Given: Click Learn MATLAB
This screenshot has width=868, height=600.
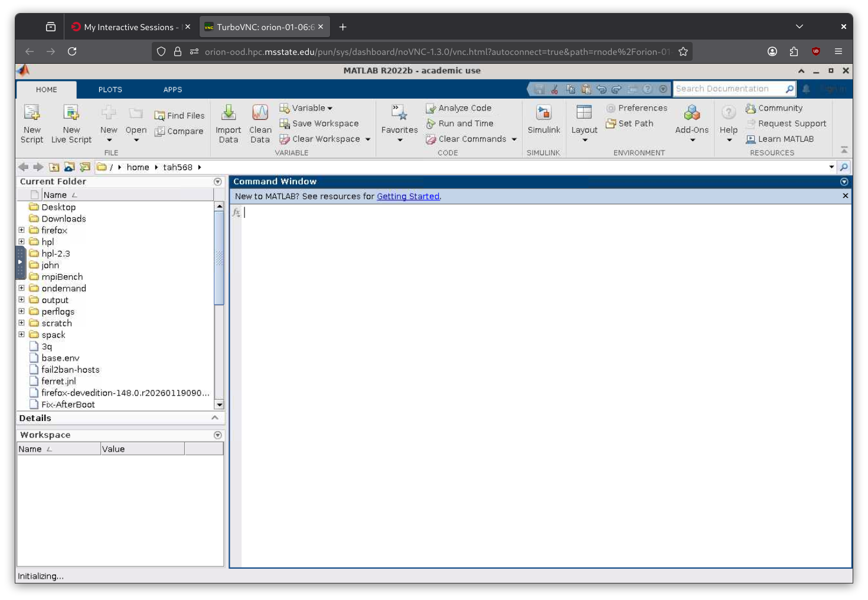Looking at the screenshot, I should 780,139.
